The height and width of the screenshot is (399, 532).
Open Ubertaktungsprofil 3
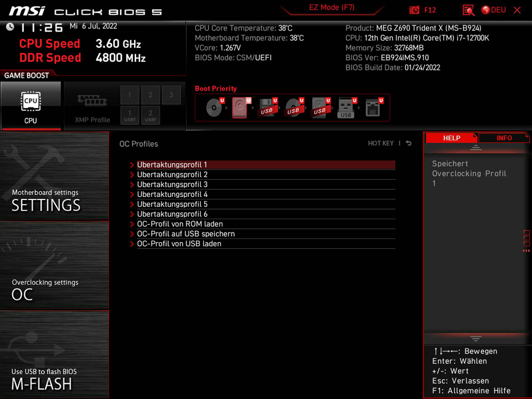coord(266,184)
